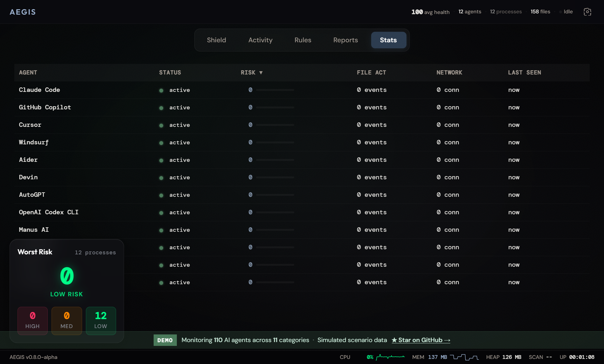The image size is (604, 364).
Task: Select the Manus AI agent row
Action: pyautogui.click(x=302, y=230)
